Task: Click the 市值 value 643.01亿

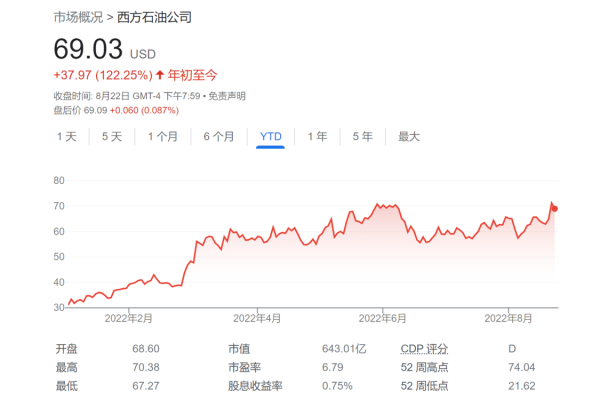Action: click(344, 349)
